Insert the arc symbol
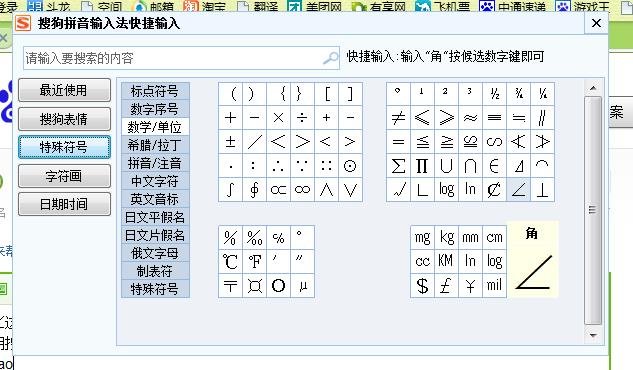Viewport: 633px width, 370px height. [542, 166]
